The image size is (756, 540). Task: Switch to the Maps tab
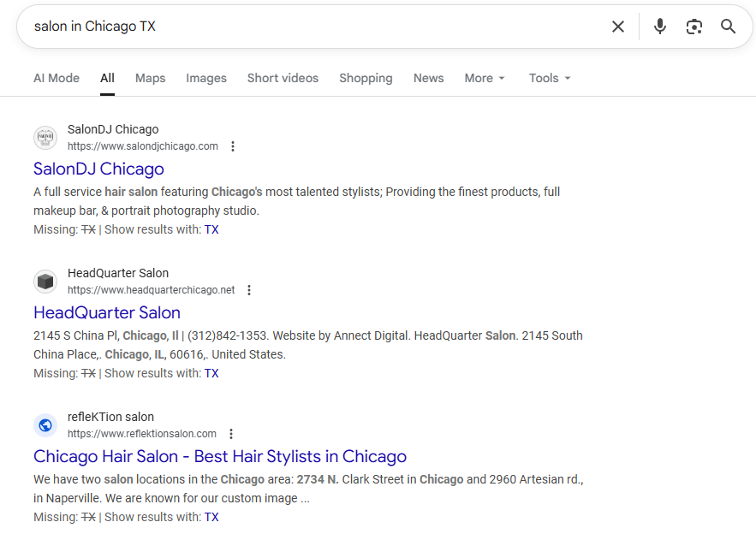[150, 78]
